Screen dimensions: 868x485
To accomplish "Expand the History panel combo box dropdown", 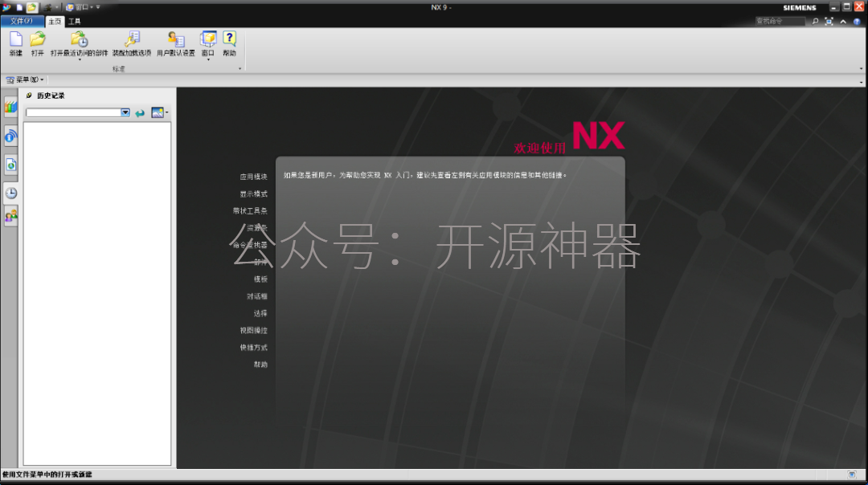I will pos(125,112).
